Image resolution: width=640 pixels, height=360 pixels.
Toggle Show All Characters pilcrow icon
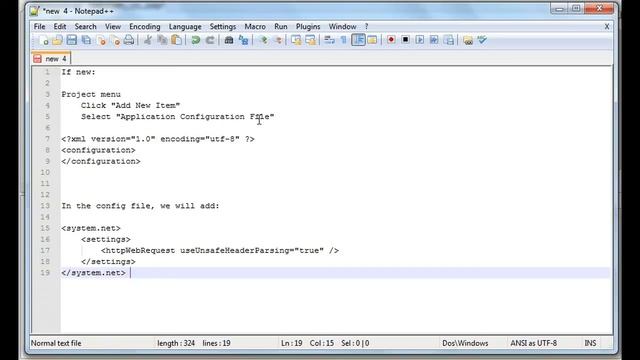pos(344,40)
